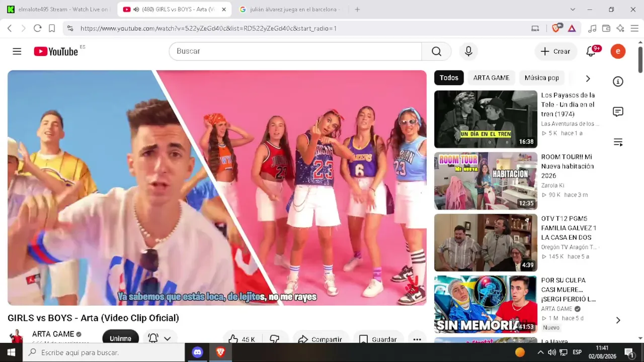644x362 pixels.
Task: Click the Guardar save button
Action: click(378, 339)
